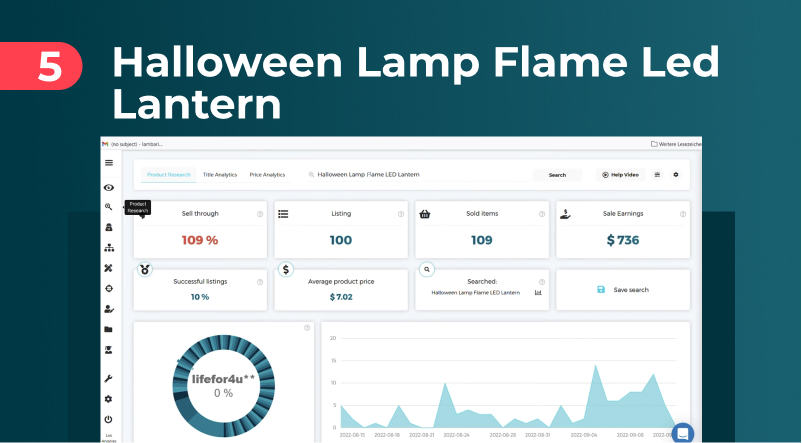Click the Search button
Screen dimensions: 802x443
pos(557,175)
